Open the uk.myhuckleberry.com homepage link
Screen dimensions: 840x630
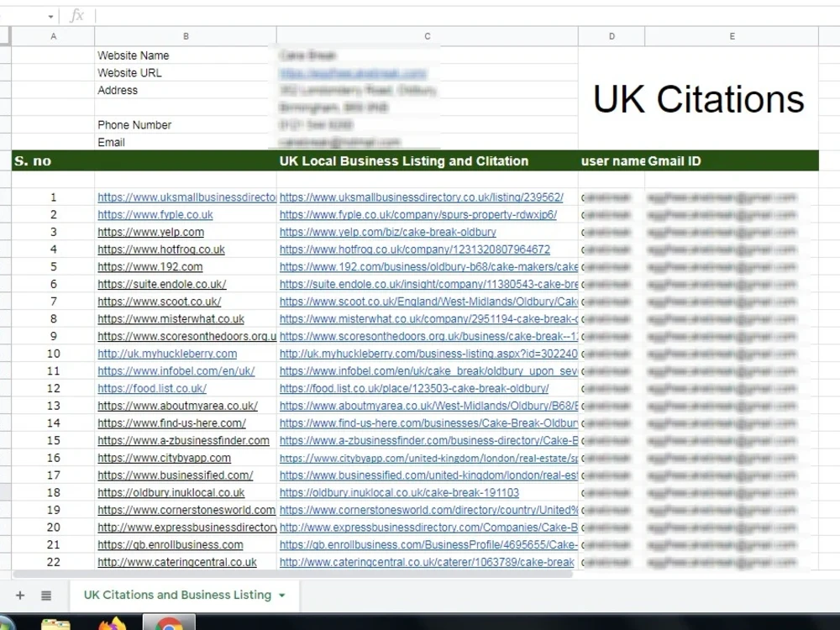pos(167,354)
